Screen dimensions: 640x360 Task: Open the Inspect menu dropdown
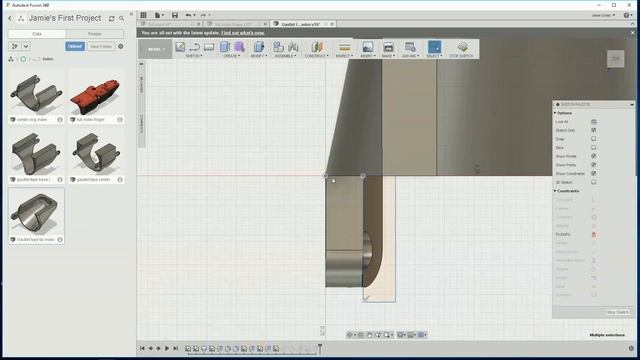[345, 56]
